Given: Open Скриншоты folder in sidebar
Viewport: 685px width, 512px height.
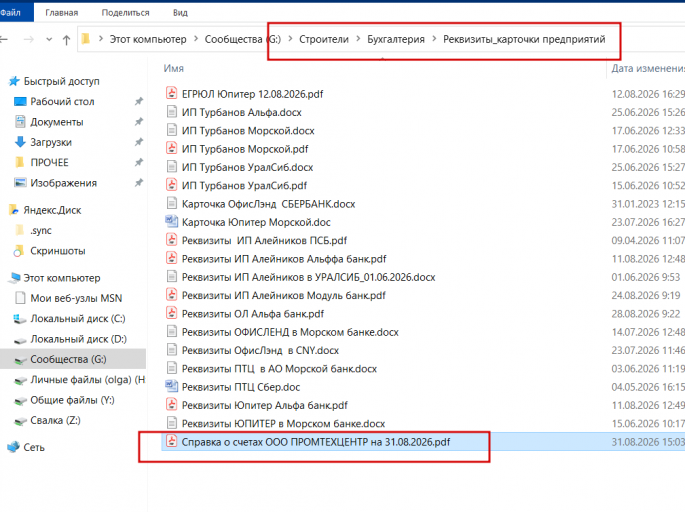Looking at the screenshot, I should (58, 251).
